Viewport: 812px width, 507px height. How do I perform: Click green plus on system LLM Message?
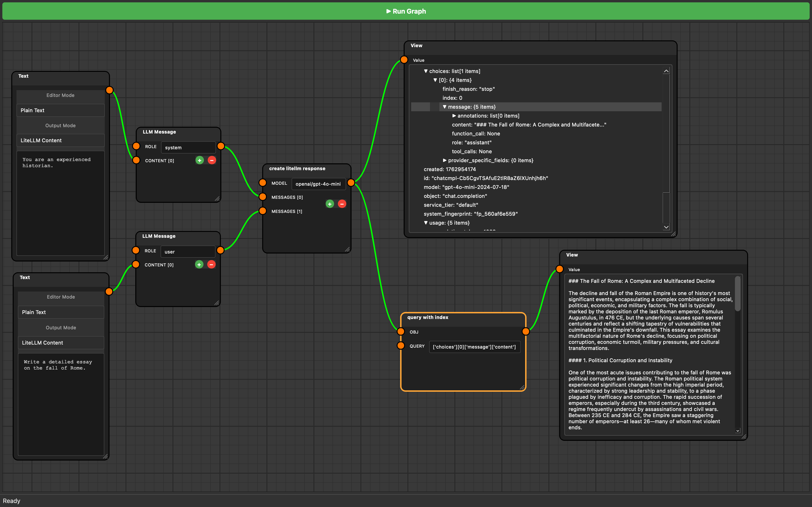pyautogui.click(x=200, y=160)
